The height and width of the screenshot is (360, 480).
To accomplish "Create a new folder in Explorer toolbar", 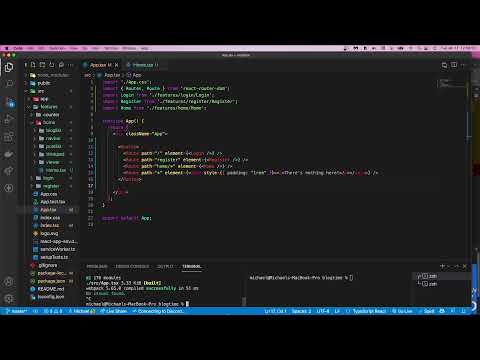I will click(42, 65).
